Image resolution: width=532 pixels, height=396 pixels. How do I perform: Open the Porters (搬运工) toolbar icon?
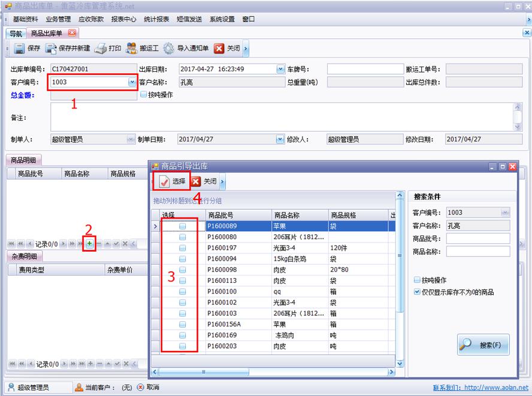pos(132,49)
